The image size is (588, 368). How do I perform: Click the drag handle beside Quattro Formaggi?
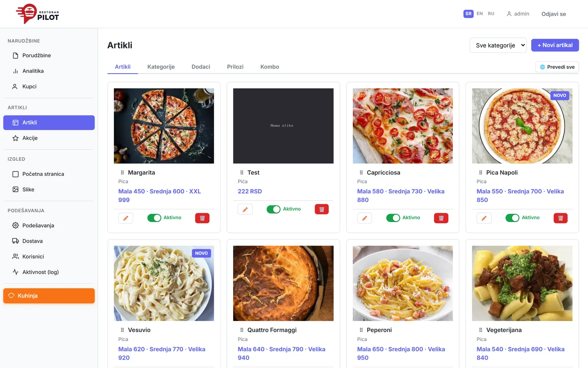click(x=241, y=330)
